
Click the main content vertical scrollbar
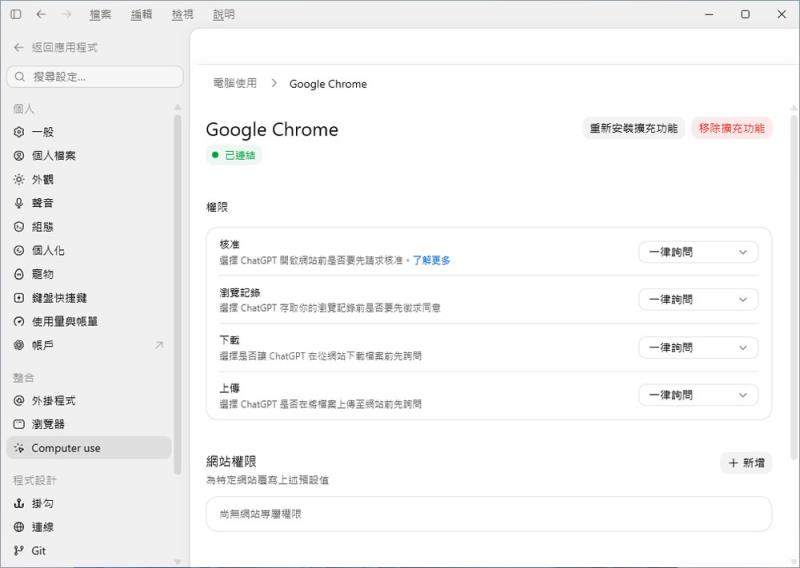(794, 288)
